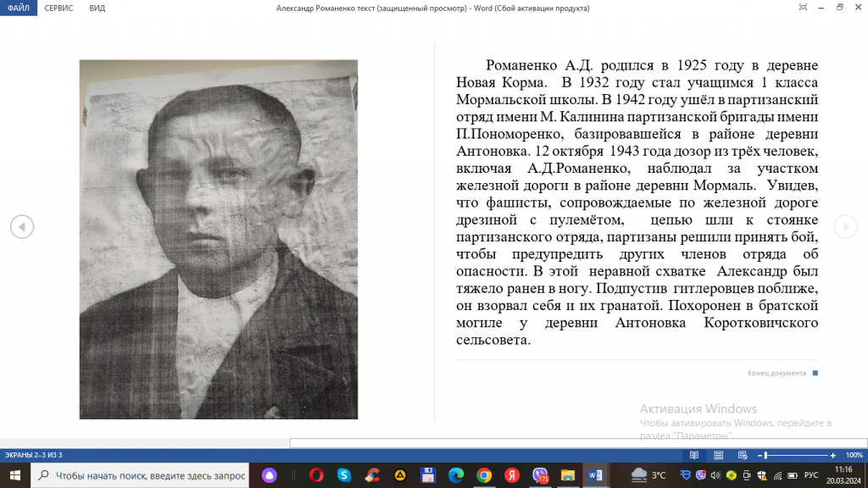
Task: Open clock showing 11:16 20.03.2024
Action: click(x=843, y=475)
